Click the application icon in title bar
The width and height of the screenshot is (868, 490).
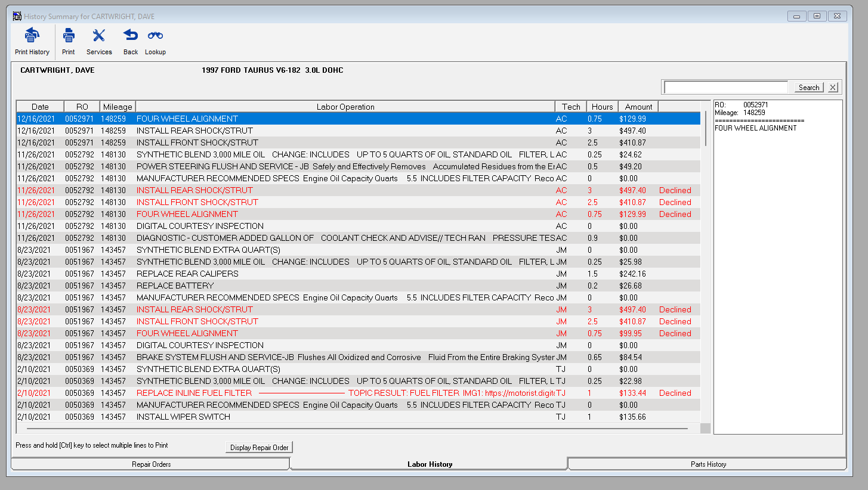coord(17,16)
